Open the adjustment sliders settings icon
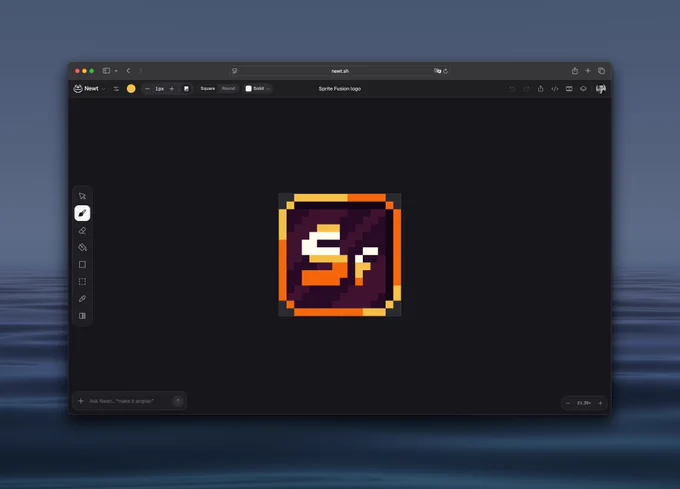This screenshot has width=680, height=489. pos(116,89)
